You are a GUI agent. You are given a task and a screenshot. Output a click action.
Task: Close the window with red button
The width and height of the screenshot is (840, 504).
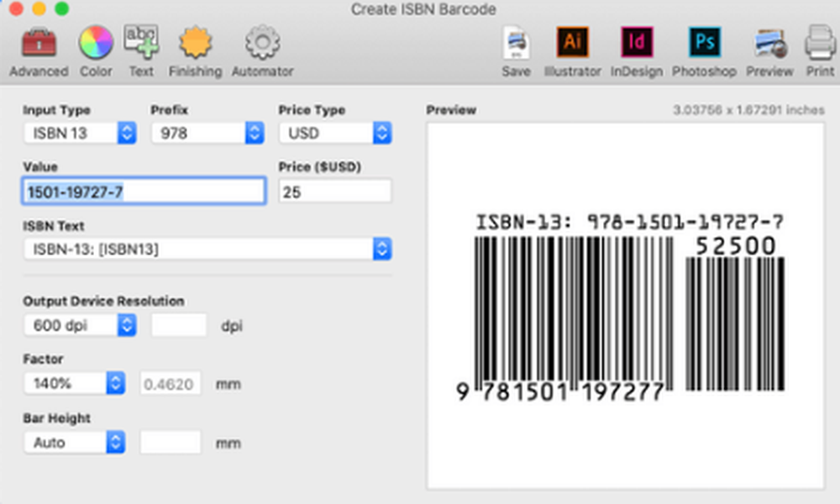click(x=16, y=8)
